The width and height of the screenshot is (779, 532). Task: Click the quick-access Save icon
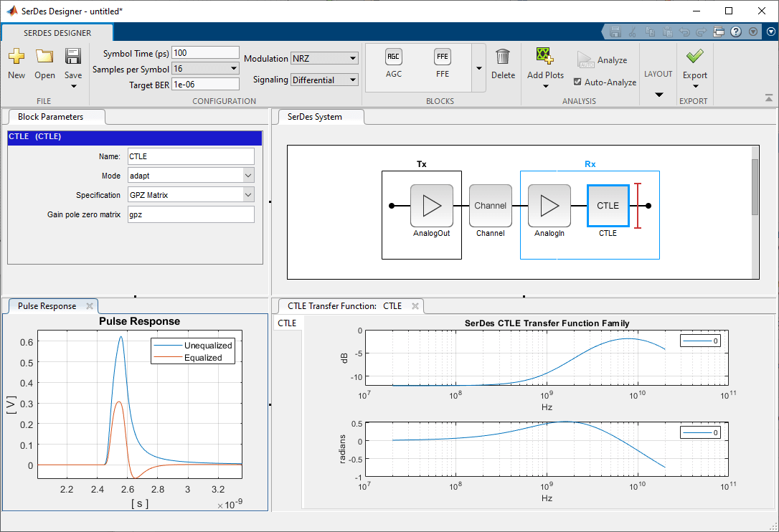[x=615, y=32]
